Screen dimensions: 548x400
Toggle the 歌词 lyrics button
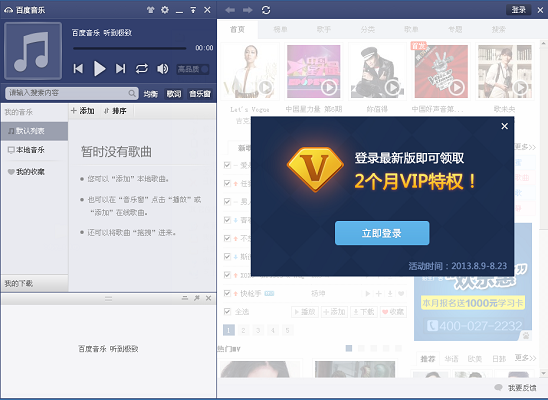click(174, 94)
